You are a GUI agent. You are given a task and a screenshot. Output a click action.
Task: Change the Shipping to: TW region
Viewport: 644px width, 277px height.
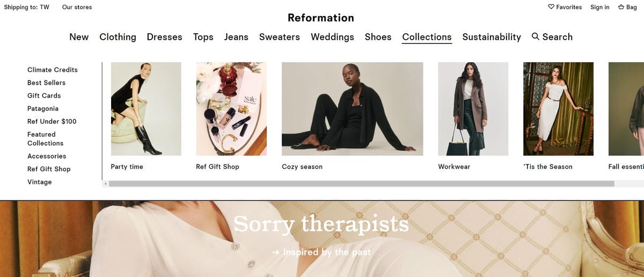(x=26, y=7)
